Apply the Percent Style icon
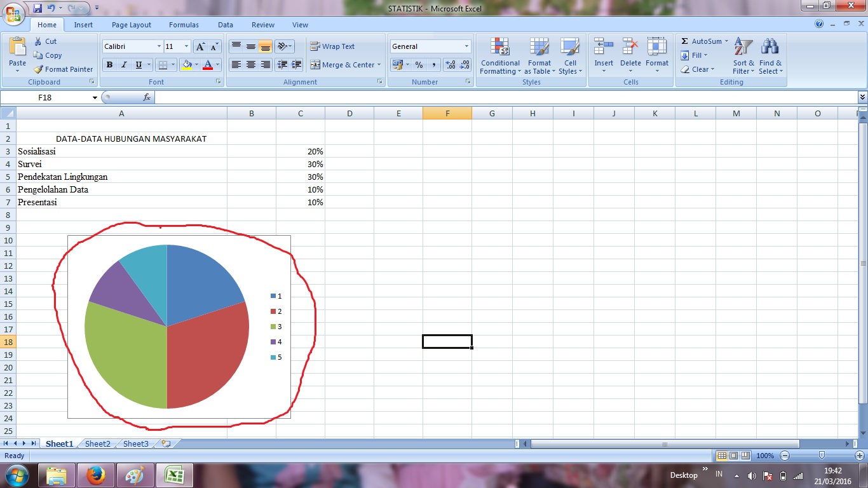Viewport: 868px width, 488px height. (418, 64)
